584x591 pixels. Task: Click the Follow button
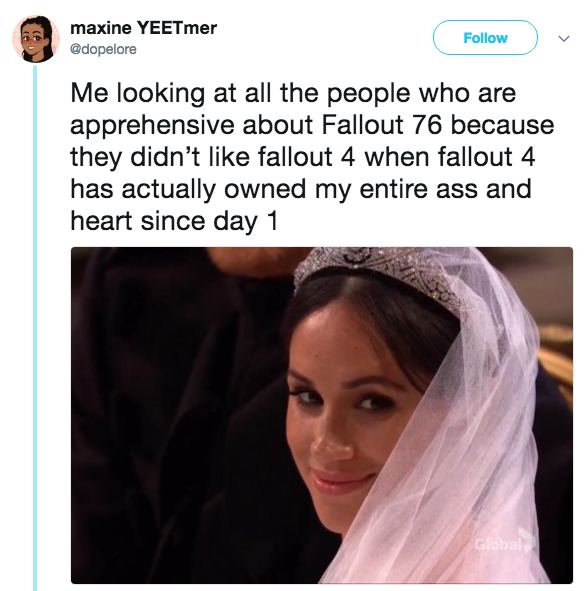[485, 38]
